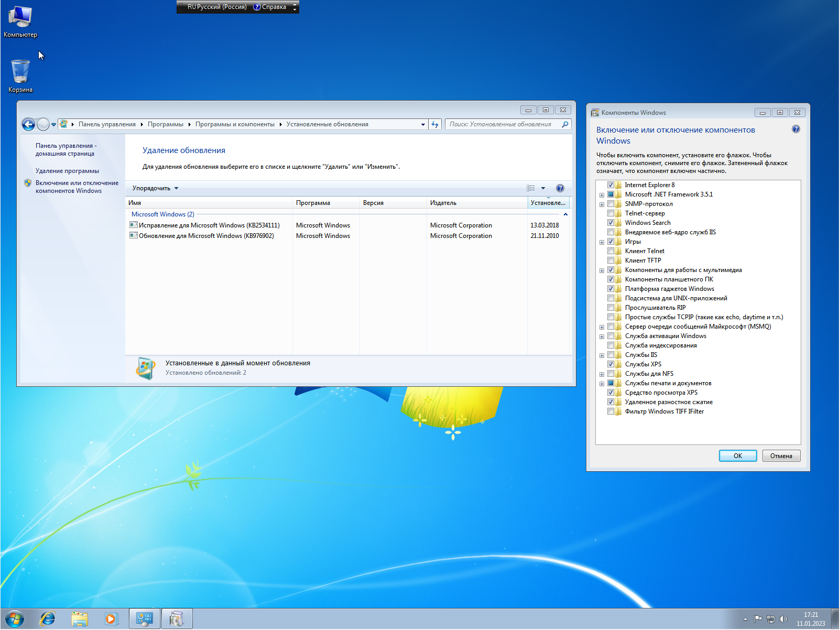Click the KB2534111 update entry icon
This screenshot has width=840, height=630.
pos(134,225)
